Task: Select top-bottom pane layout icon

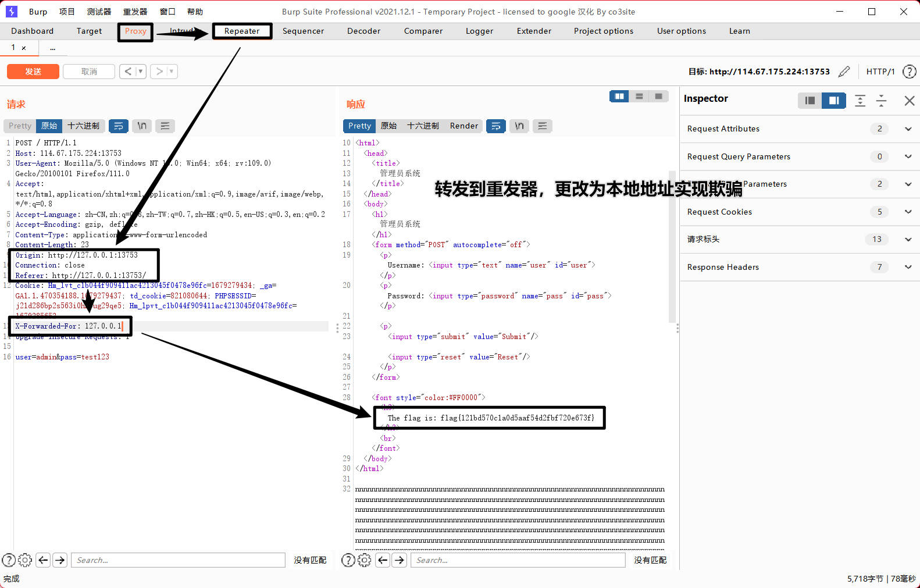Action: tap(639, 96)
